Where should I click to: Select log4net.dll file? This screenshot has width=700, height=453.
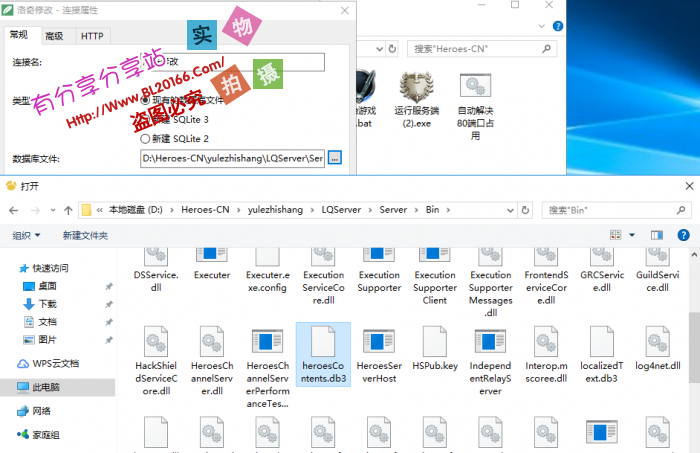point(658,348)
